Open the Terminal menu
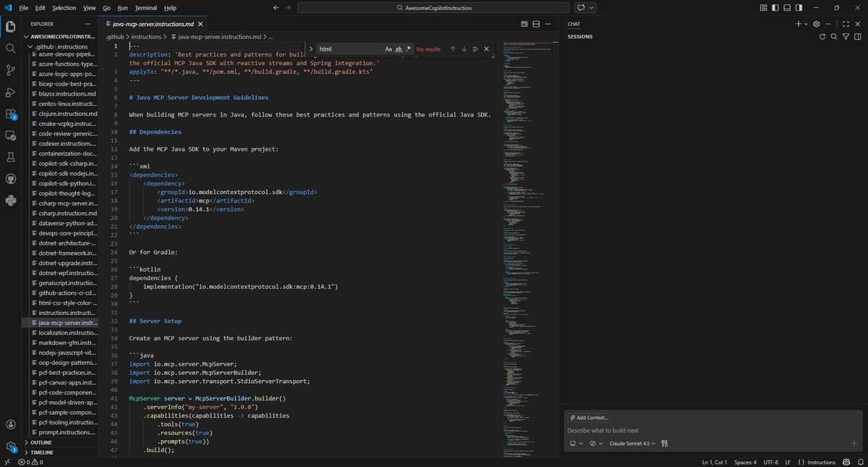The width and height of the screenshot is (868, 467). click(145, 8)
